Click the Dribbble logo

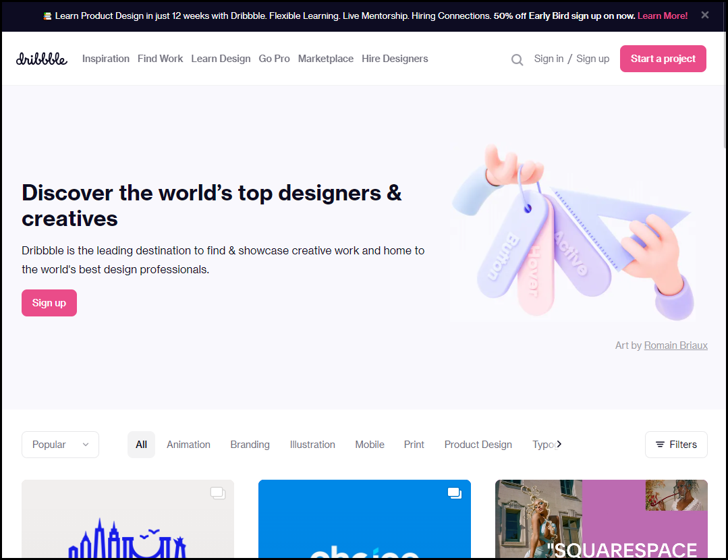pyautogui.click(x=41, y=59)
